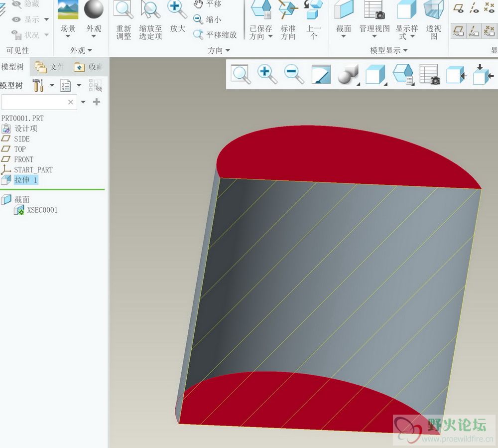
Task: Expand the 显示样式 dropdown arrow
Action: point(412,36)
